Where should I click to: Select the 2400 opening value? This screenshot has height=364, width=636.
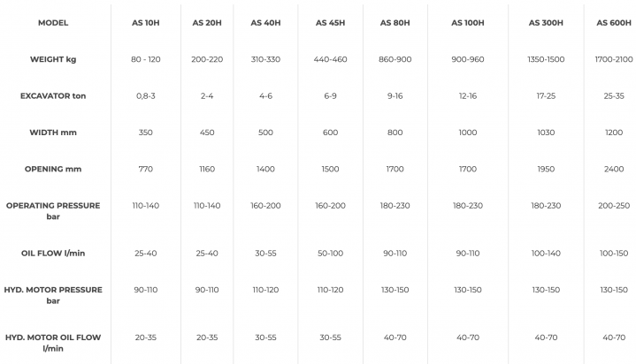click(x=613, y=168)
